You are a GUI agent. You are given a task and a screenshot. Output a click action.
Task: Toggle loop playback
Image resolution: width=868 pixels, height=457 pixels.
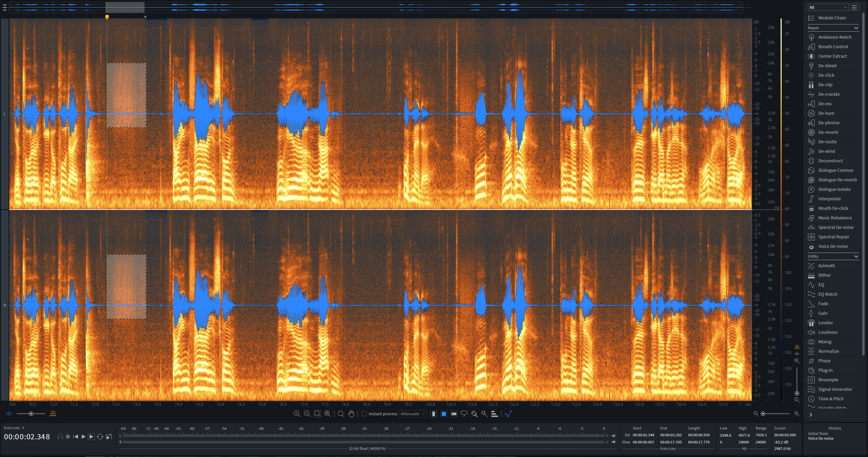pos(100,437)
